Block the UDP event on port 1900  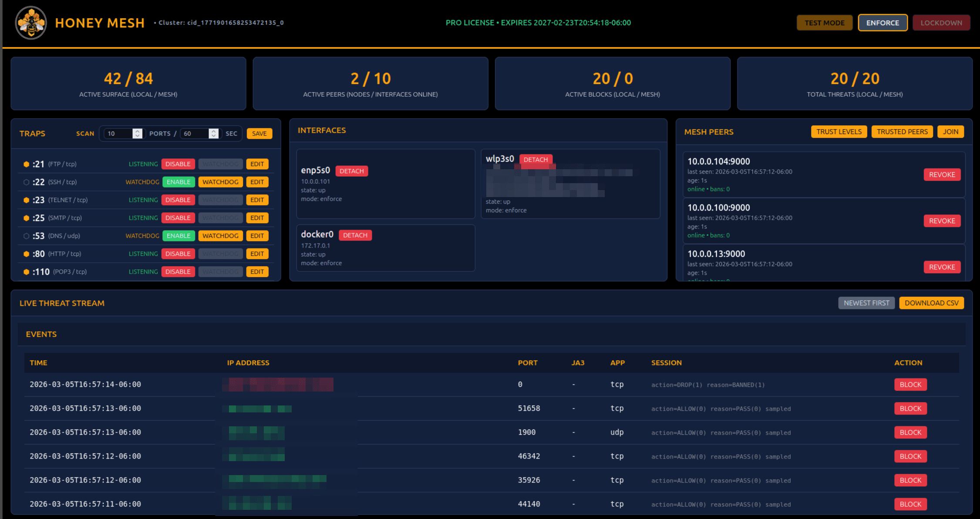910,432
